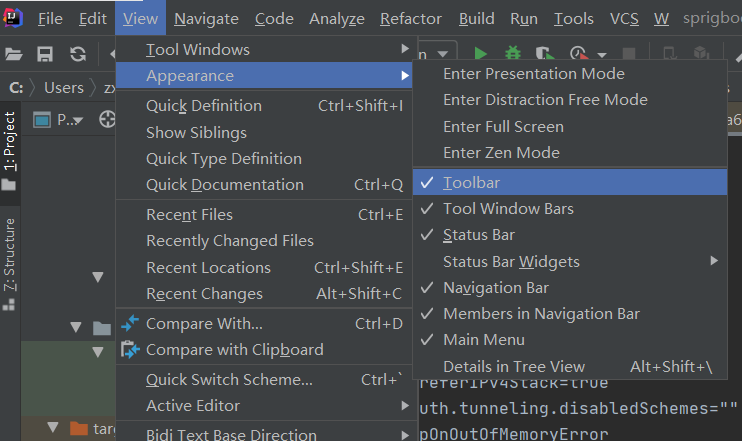Viewport: 742px width, 441px height.
Task: Collapse the target folder tree node
Action: click(53, 429)
